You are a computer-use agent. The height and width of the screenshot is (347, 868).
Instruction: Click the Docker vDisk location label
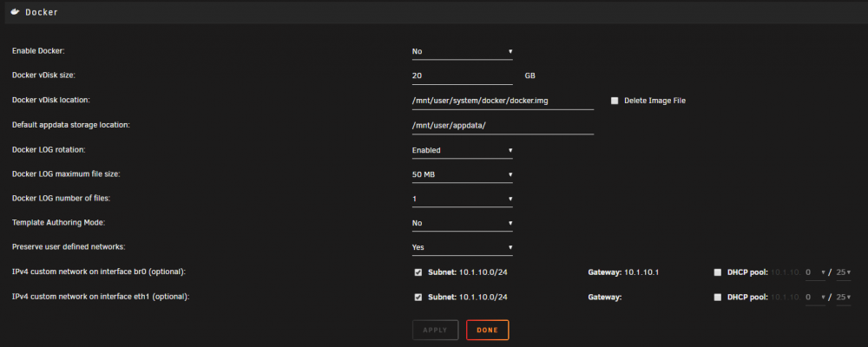(51, 100)
